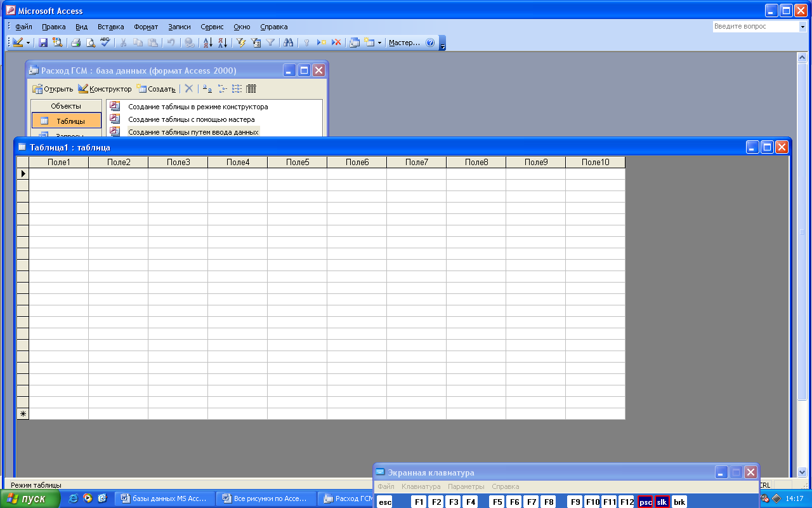Click the Cut scissors icon

pyautogui.click(x=123, y=43)
